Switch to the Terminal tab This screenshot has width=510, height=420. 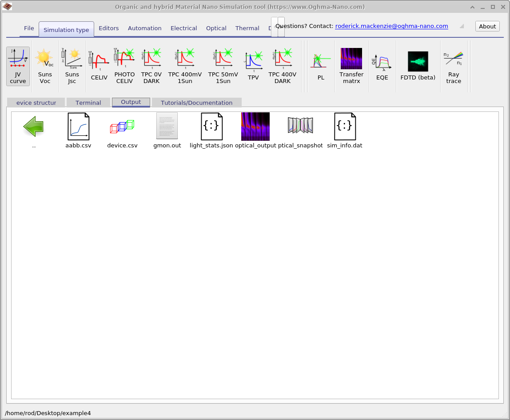pyautogui.click(x=88, y=102)
